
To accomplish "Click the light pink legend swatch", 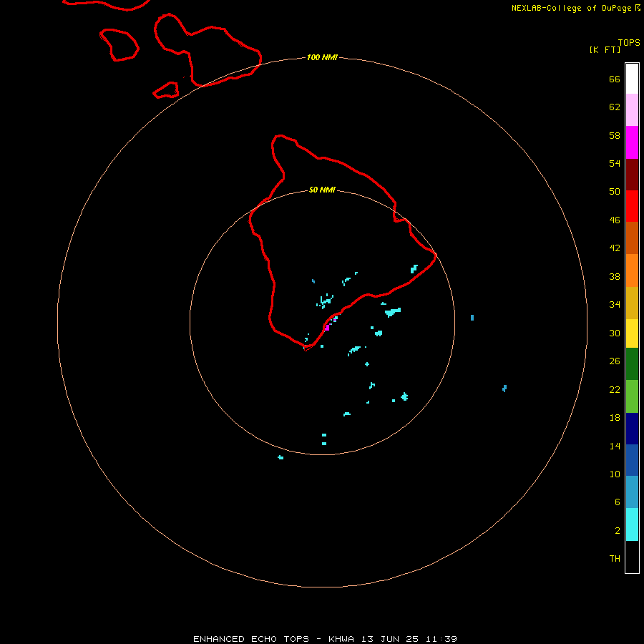I will [632, 110].
